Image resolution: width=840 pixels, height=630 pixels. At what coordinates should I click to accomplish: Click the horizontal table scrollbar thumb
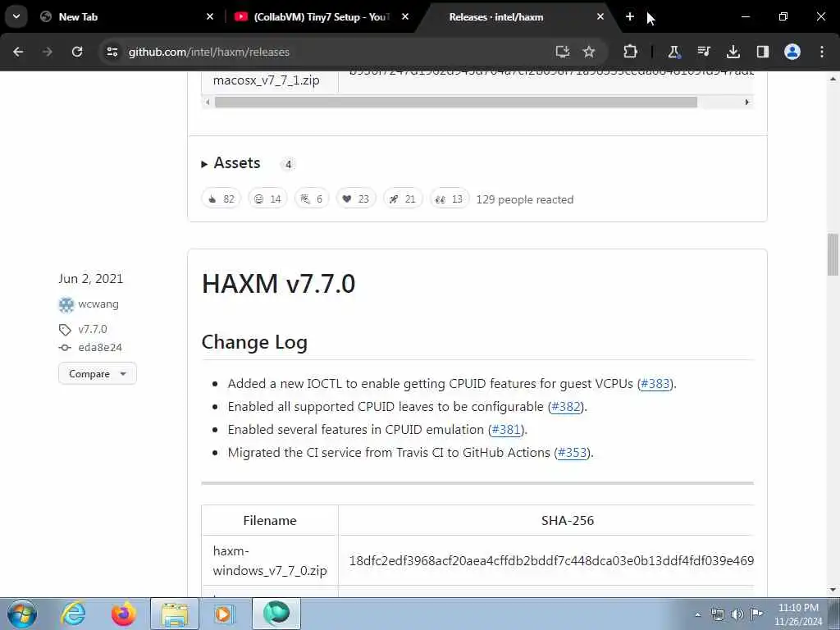(456, 102)
